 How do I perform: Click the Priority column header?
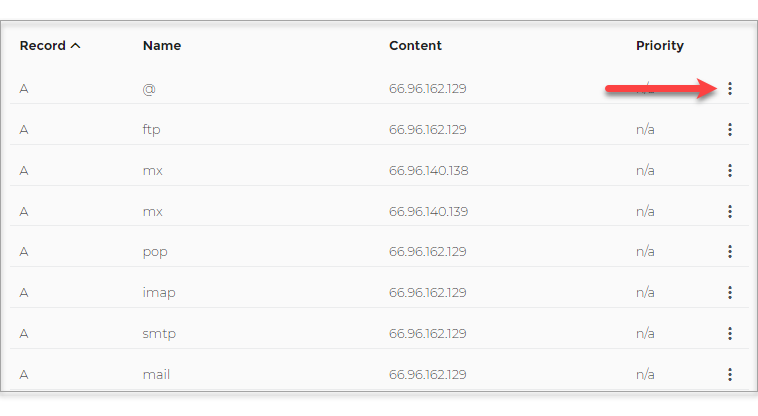click(660, 46)
